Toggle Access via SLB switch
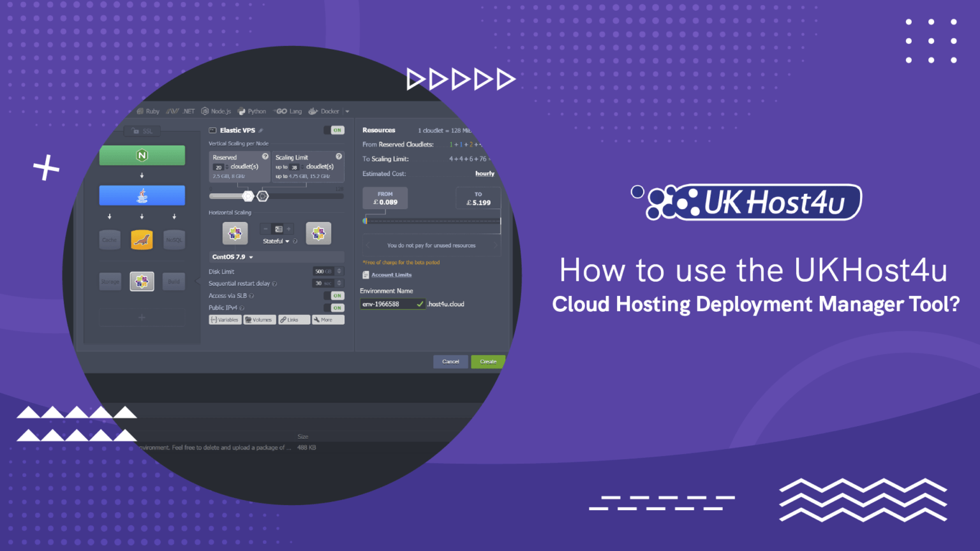980x551 pixels. tap(334, 296)
